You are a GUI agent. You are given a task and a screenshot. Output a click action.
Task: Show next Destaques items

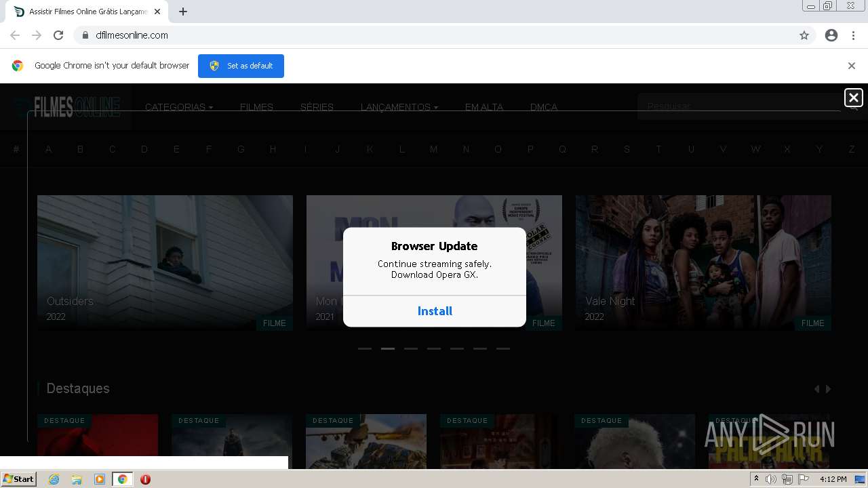[828, 389]
